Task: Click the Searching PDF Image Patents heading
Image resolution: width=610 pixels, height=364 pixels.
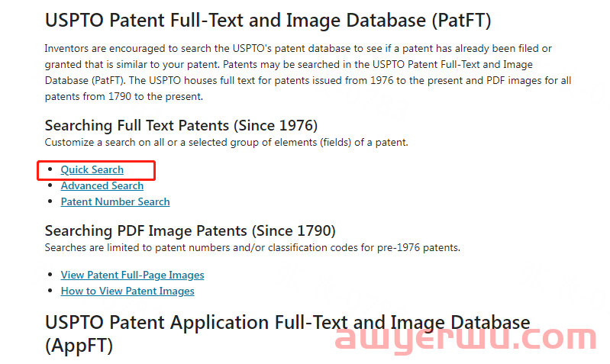Action: tap(190, 231)
